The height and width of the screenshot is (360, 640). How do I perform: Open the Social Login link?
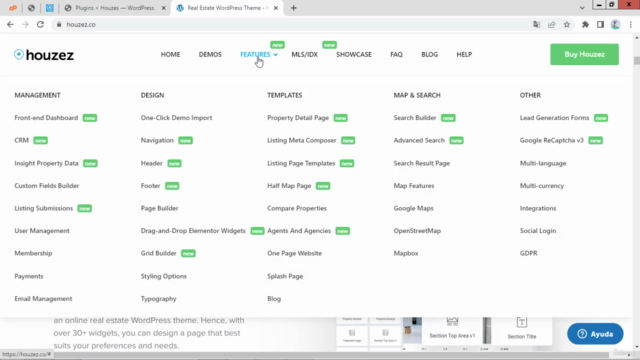(x=538, y=231)
